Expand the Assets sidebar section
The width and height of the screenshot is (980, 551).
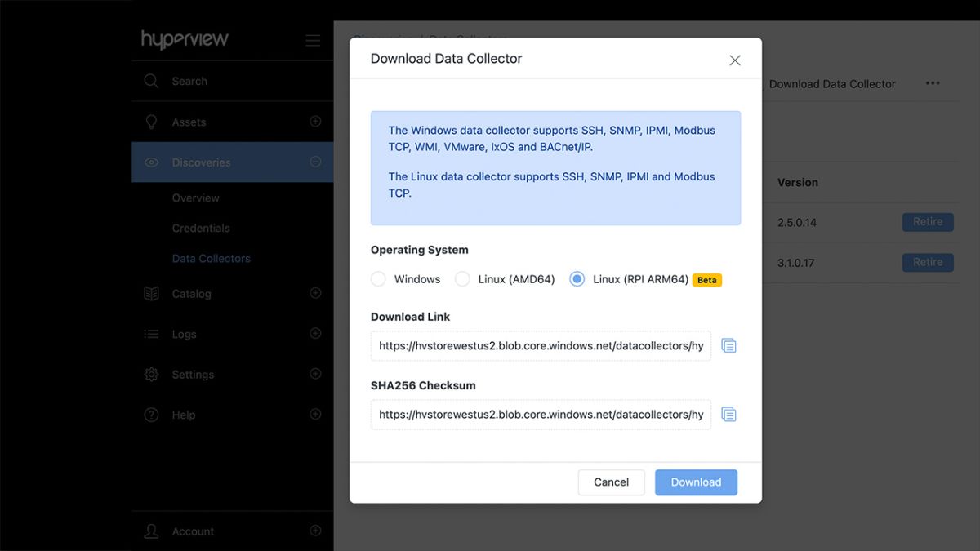[315, 121]
